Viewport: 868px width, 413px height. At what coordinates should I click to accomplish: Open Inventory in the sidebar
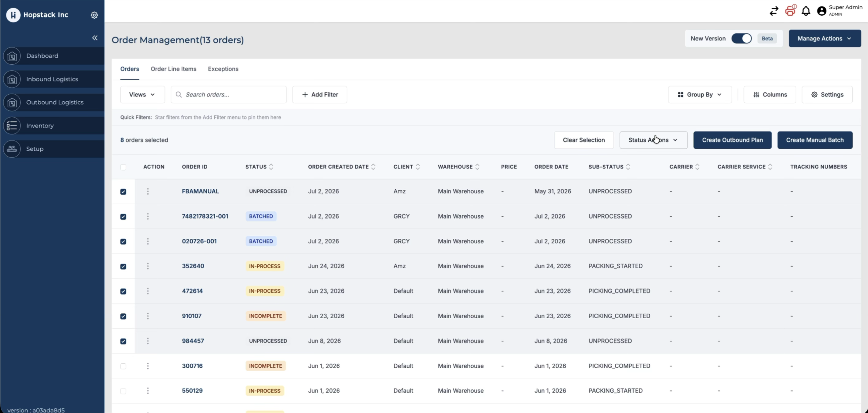[52, 126]
